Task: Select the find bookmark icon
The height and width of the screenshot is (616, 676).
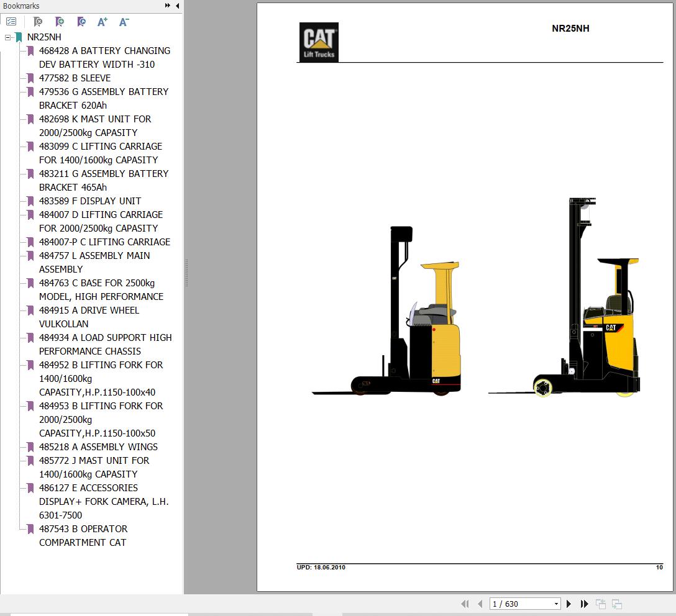Action: click(x=80, y=21)
